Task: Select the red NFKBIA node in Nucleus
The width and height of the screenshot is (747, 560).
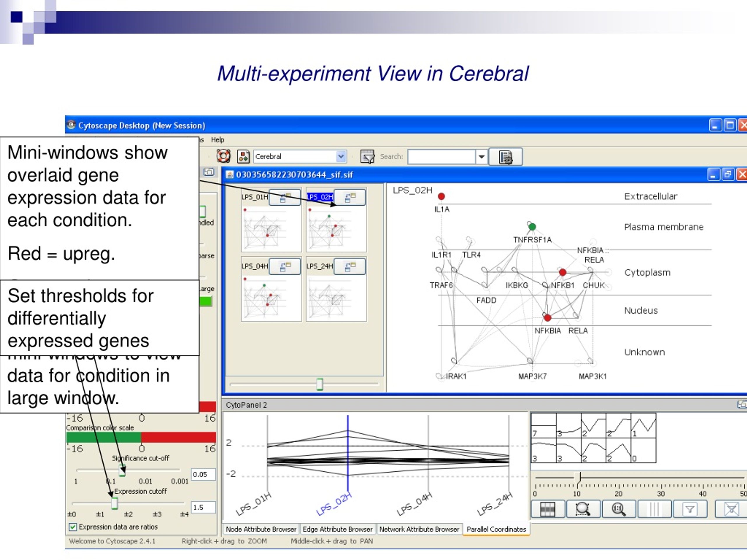Action: 547,317
